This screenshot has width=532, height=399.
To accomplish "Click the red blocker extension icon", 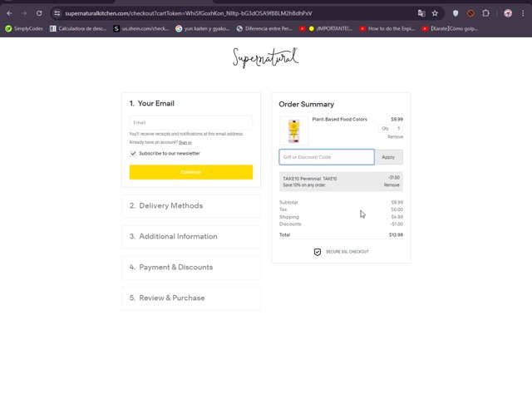I will (x=470, y=13).
